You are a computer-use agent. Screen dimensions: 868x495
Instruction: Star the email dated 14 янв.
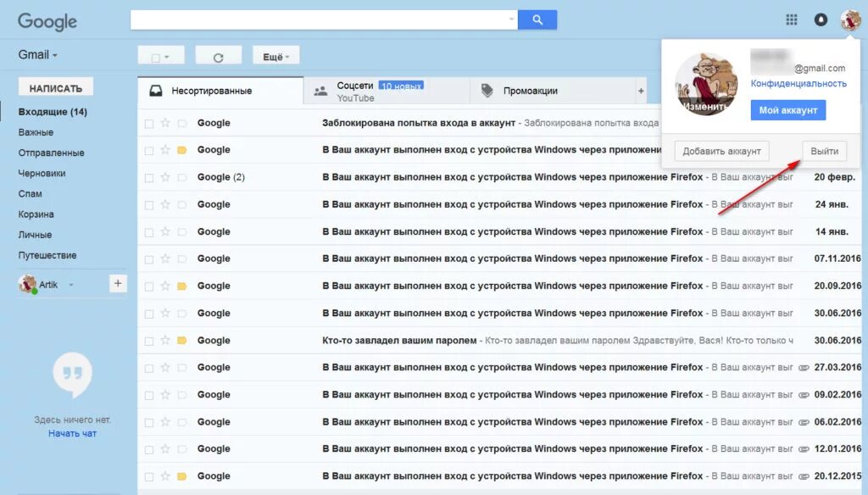(165, 231)
